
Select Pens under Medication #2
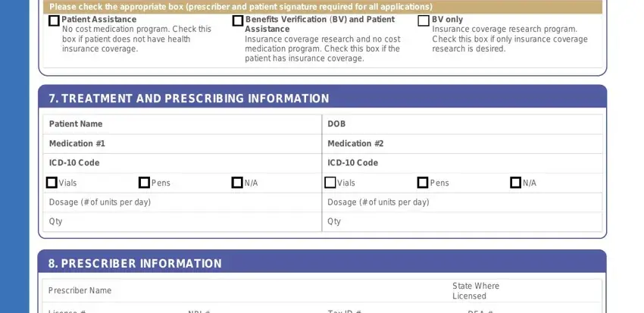(423, 183)
